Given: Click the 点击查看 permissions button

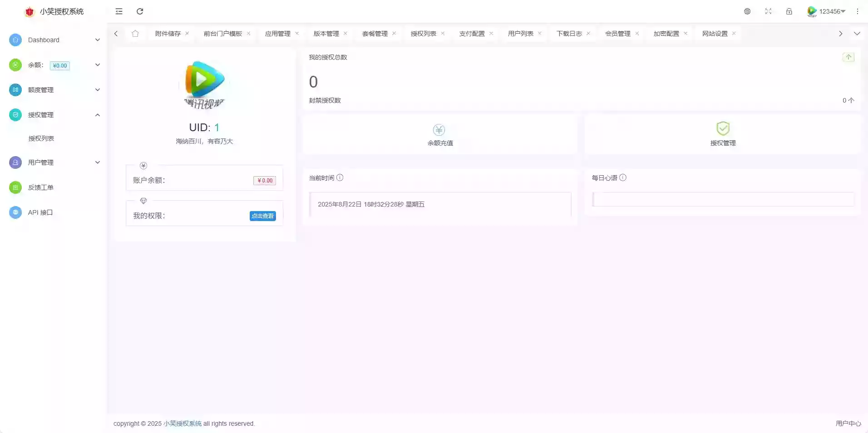Looking at the screenshot, I should 262,216.
